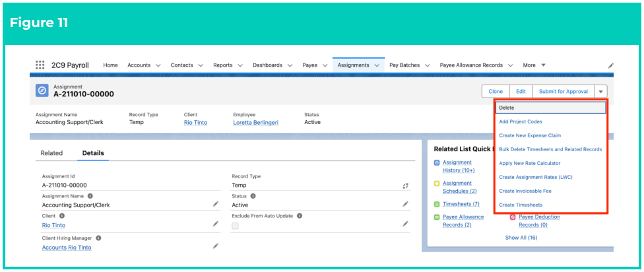Expand Payee Allowance Records tab chevron

point(510,65)
